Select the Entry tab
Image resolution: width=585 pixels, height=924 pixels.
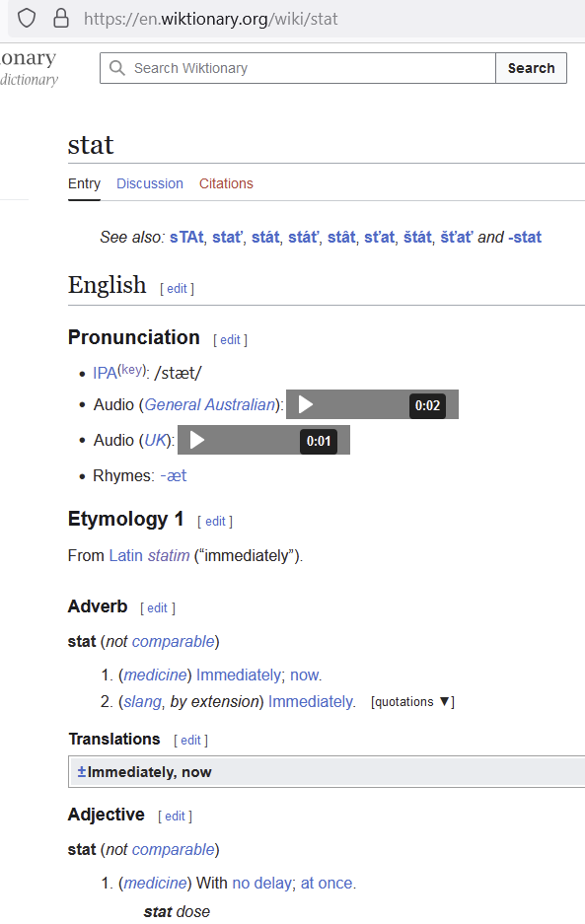pyautogui.click(x=84, y=183)
